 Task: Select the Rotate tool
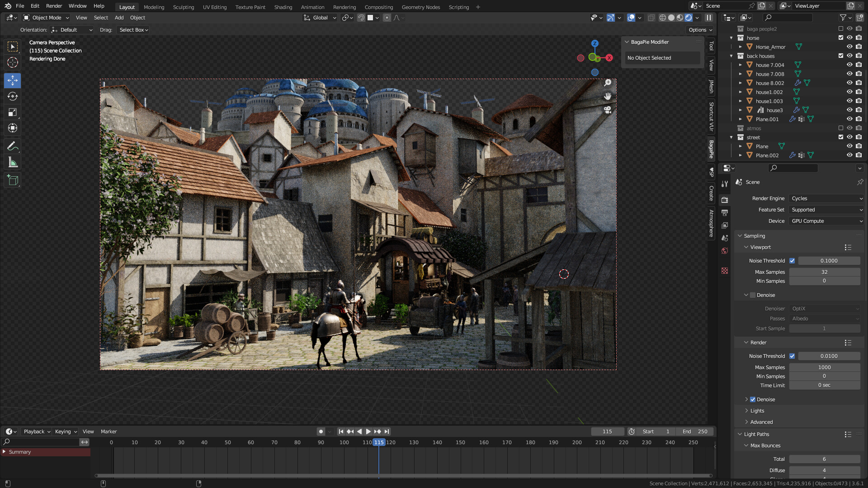[x=13, y=96]
